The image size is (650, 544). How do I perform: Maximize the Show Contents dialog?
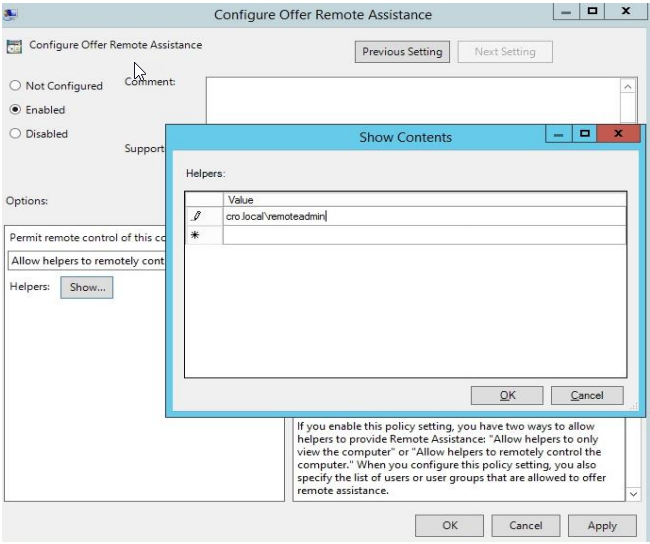[x=585, y=133]
